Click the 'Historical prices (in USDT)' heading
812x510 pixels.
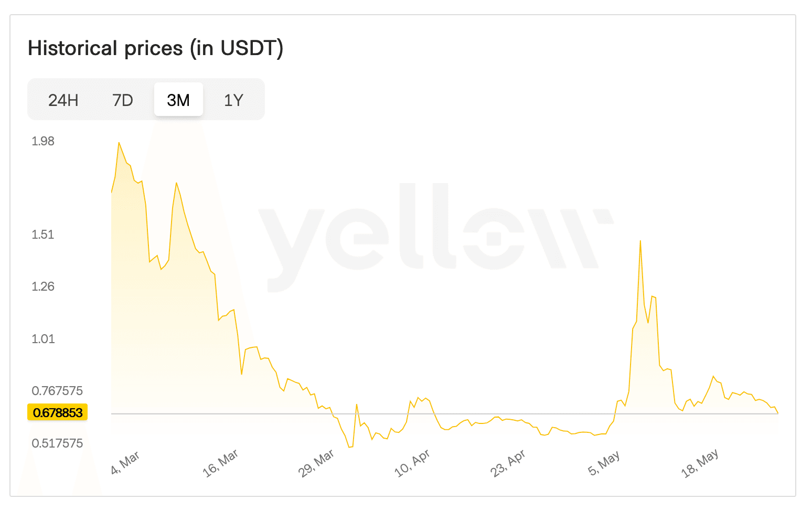point(155,48)
